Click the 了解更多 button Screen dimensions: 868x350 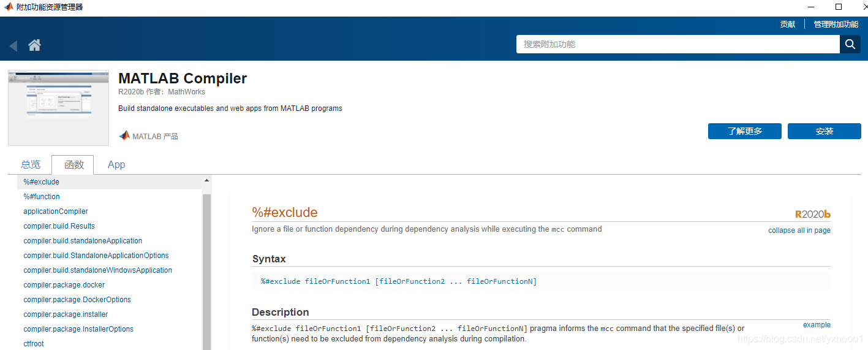(x=745, y=131)
